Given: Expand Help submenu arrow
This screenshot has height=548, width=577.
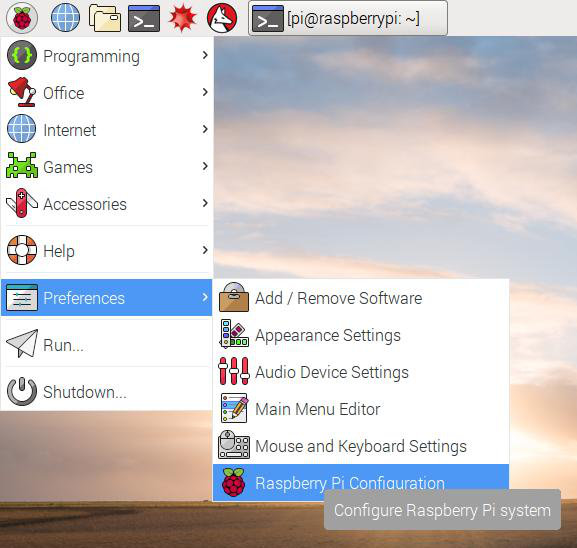Looking at the screenshot, I should (205, 250).
